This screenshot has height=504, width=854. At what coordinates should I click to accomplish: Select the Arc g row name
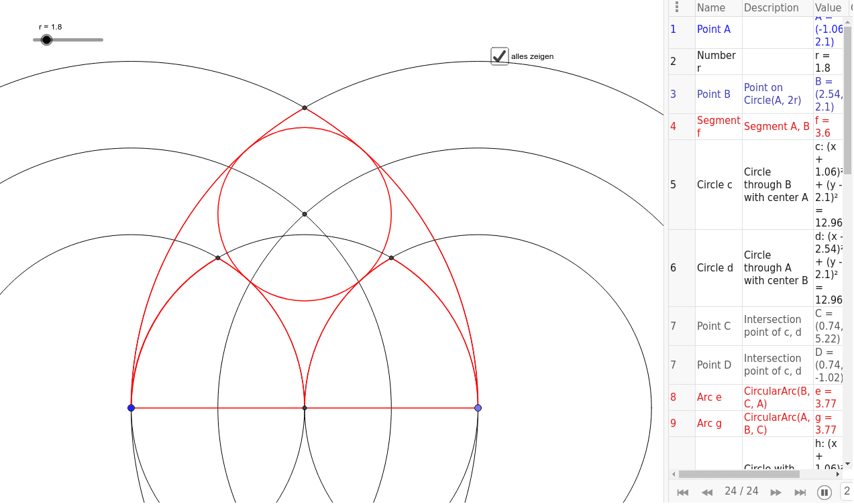[710, 424]
